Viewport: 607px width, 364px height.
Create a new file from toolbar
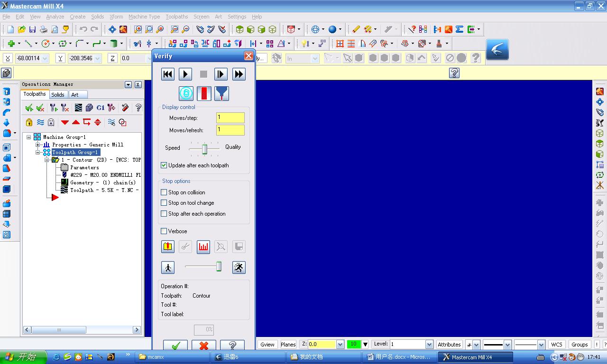10,29
